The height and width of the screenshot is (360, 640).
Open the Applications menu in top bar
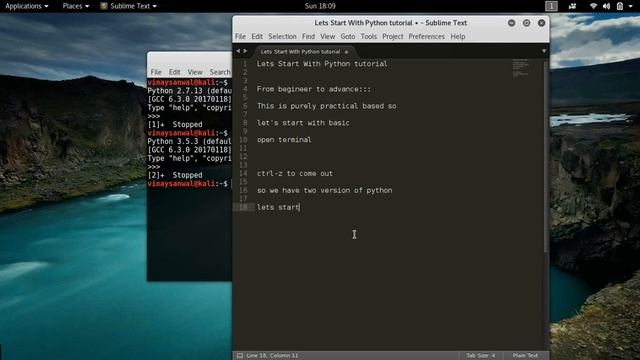(27, 6)
